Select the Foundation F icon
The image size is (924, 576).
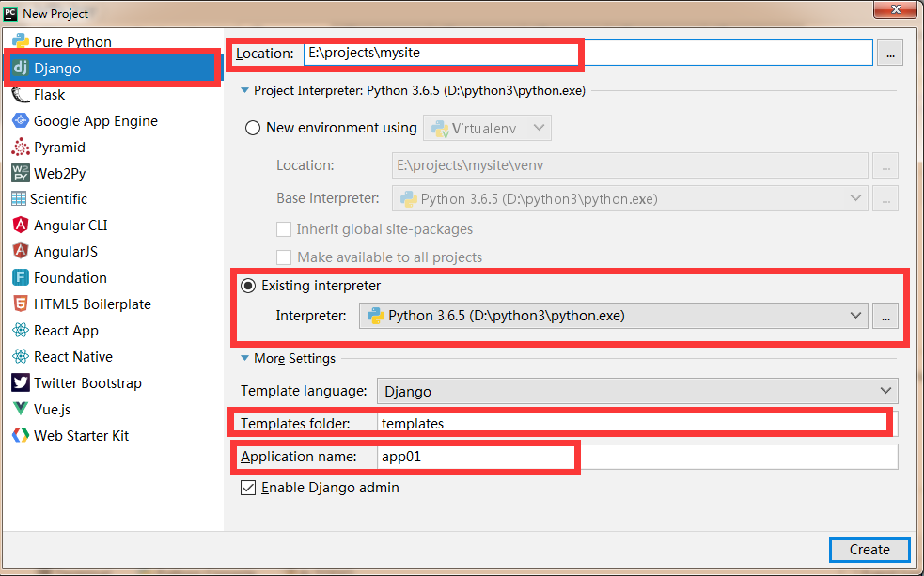pos(21,277)
